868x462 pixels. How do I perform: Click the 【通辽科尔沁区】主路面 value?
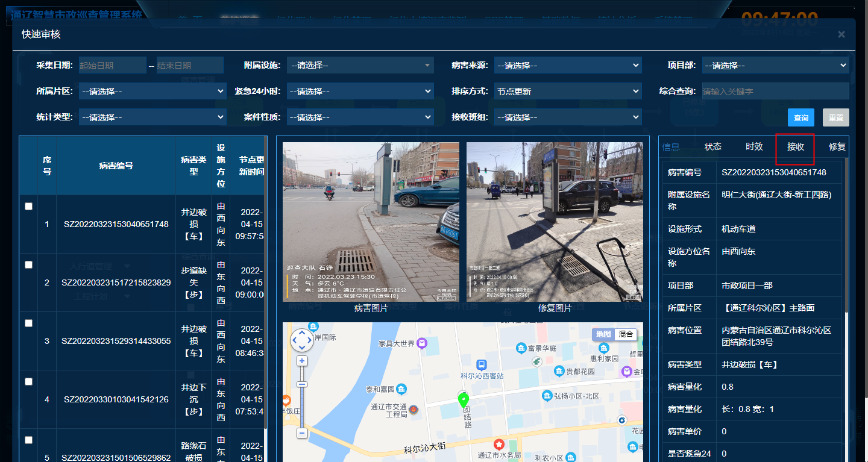768,308
